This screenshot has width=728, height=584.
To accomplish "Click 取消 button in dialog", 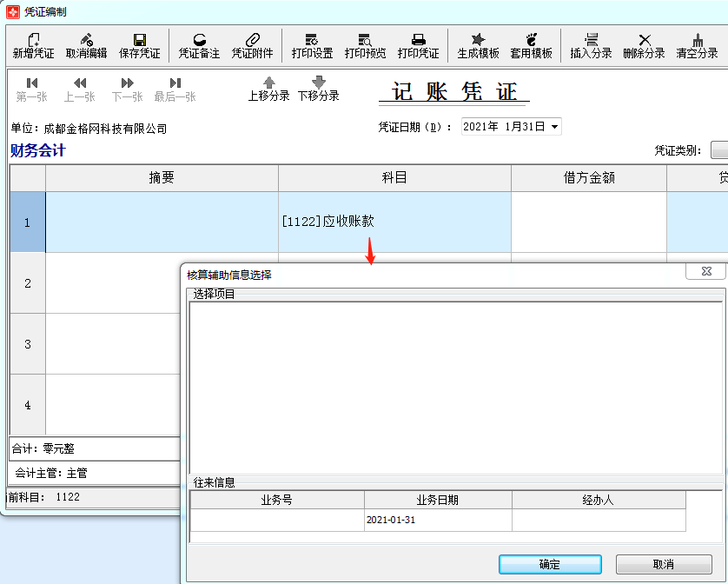I will tap(664, 564).
